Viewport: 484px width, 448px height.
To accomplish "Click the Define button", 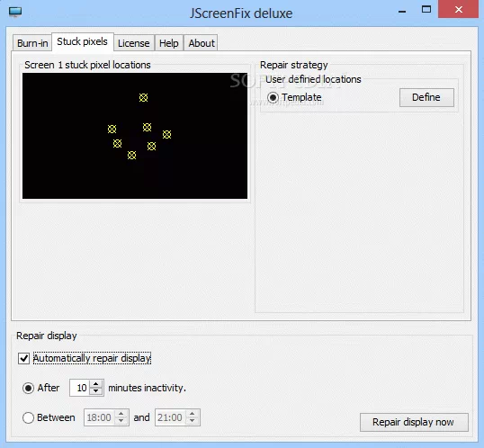I will 426,97.
